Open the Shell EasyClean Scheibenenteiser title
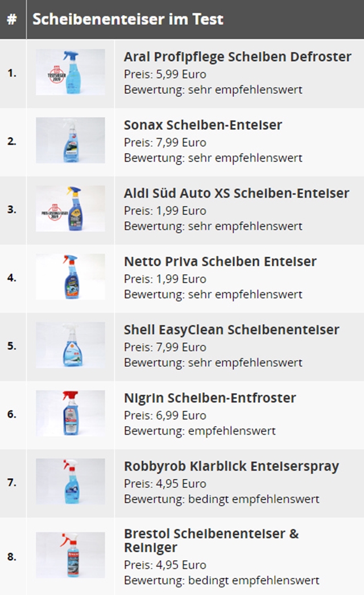Screen dimensions: 364x595 pyautogui.click(x=231, y=330)
